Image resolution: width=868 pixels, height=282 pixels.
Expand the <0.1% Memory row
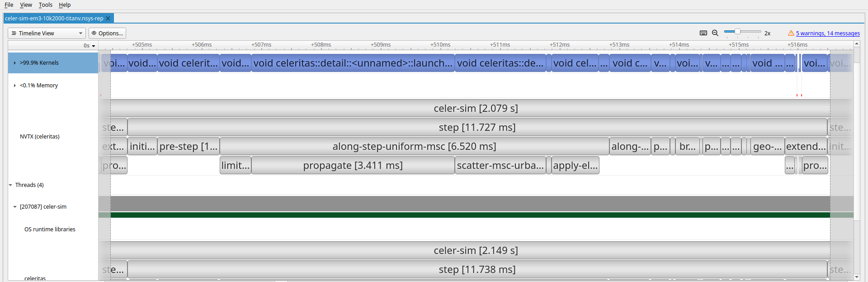pyautogui.click(x=15, y=86)
